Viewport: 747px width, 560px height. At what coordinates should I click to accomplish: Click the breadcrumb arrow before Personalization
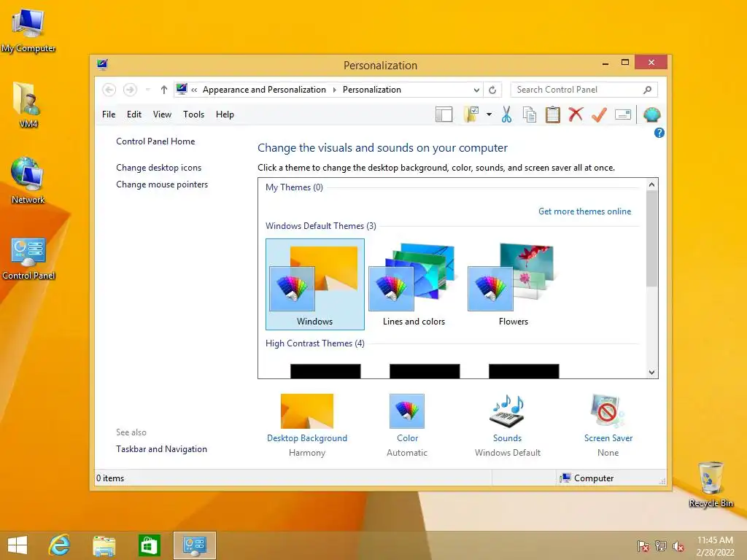(x=334, y=90)
